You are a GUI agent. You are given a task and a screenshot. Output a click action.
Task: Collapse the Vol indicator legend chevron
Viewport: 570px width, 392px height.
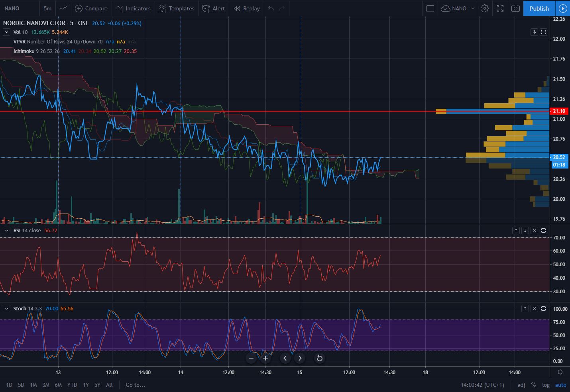tap(6, 32)
